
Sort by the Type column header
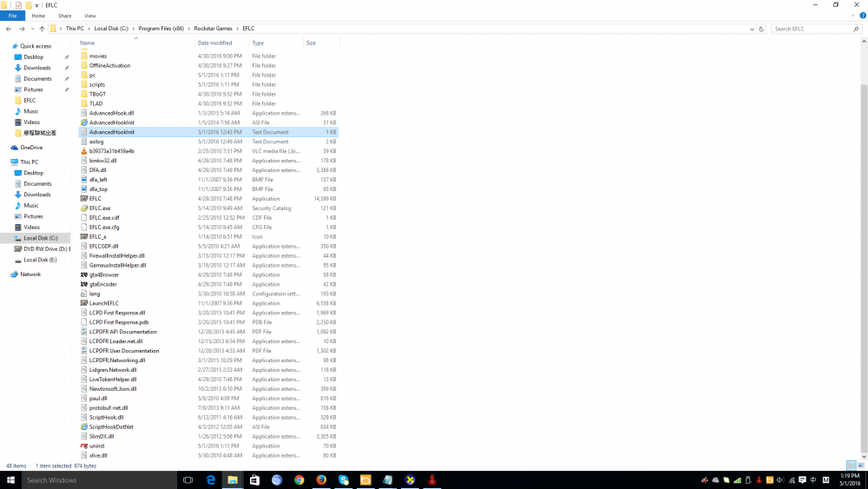click(x=276, y=43)
